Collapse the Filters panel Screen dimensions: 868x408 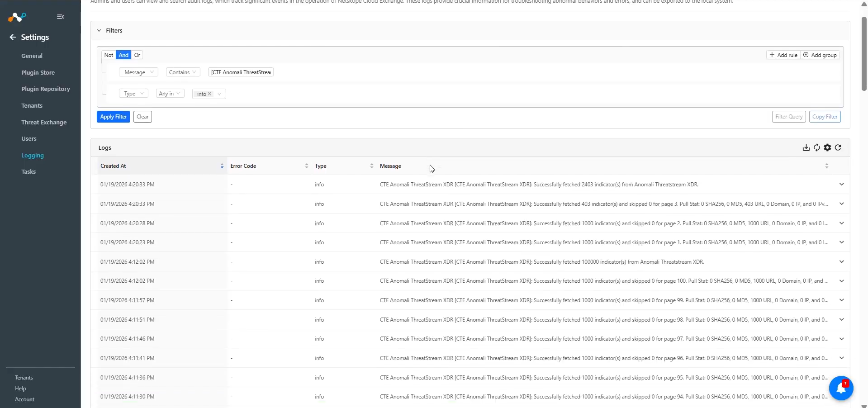pos(99,31)
